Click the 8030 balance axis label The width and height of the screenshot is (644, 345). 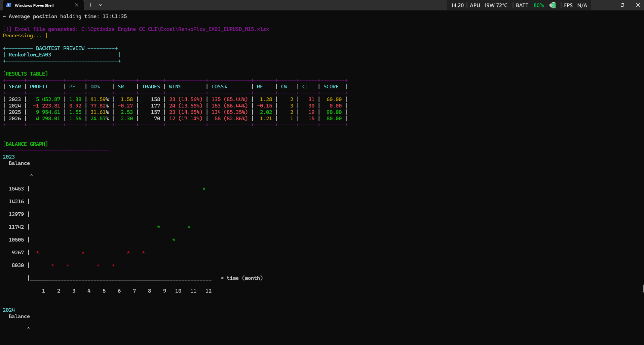(18, 265)
